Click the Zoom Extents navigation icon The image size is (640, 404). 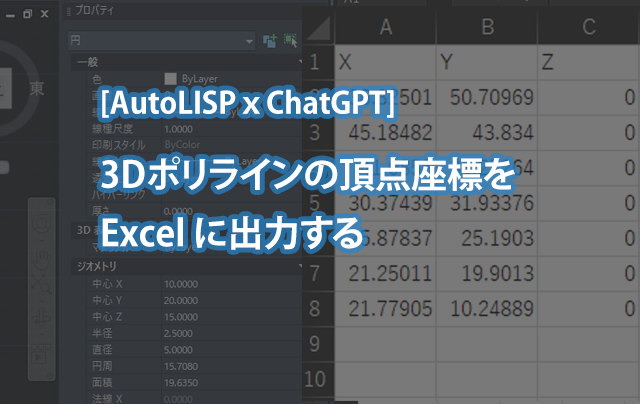42,284
